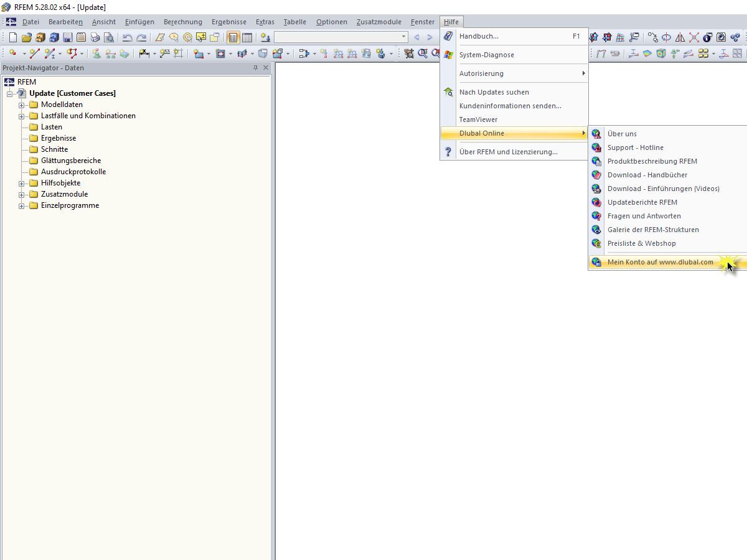The image size is (747, 560).
Task: Click the Open file folder icon
Action: 27,37
